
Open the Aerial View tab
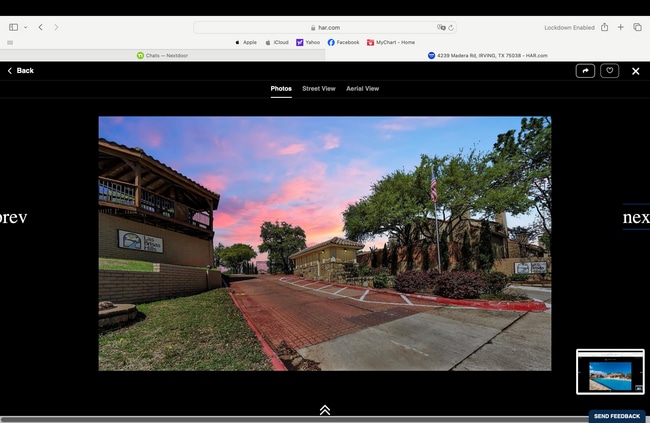pos(362,89)
